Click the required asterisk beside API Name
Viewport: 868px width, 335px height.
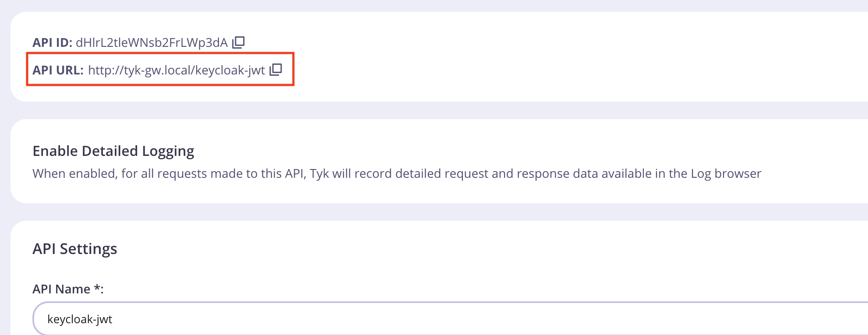click(x=97, y=288)
